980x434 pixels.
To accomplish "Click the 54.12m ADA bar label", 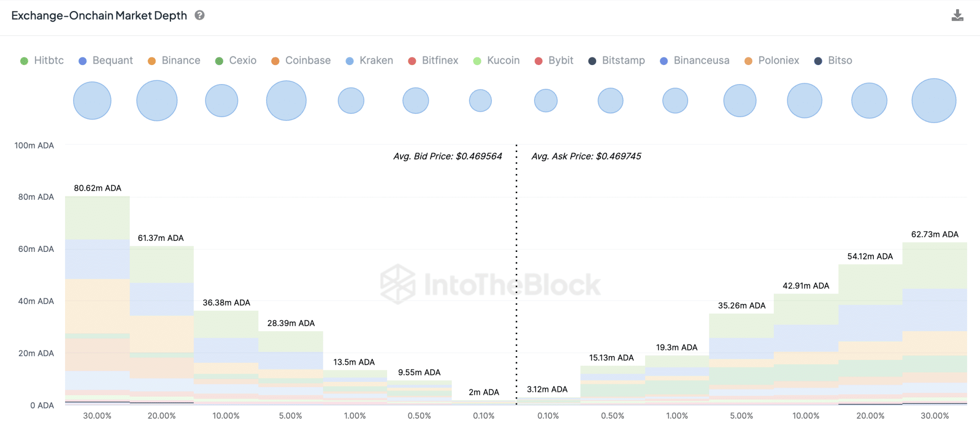I will point(870,257).
